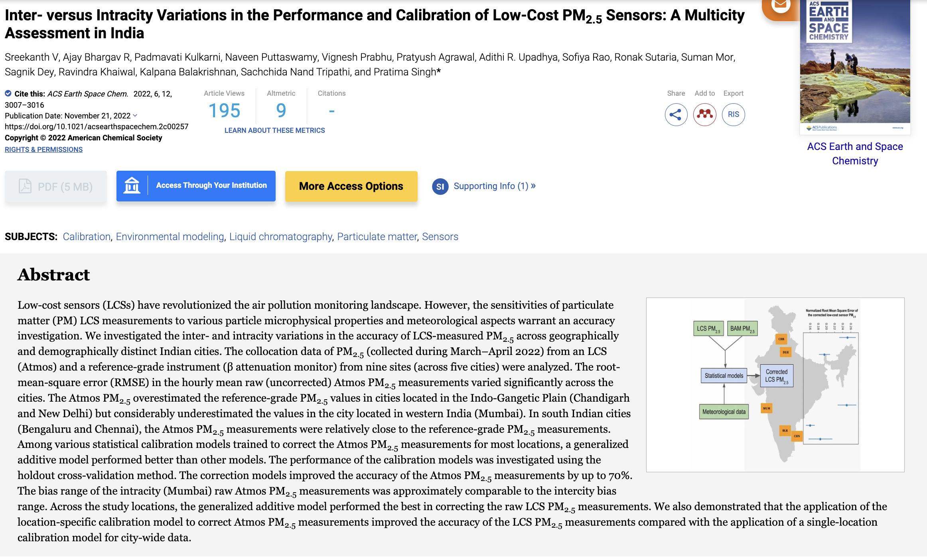
Task: Follow Learn About These Metrics link
Action: (x=274, y=130)
